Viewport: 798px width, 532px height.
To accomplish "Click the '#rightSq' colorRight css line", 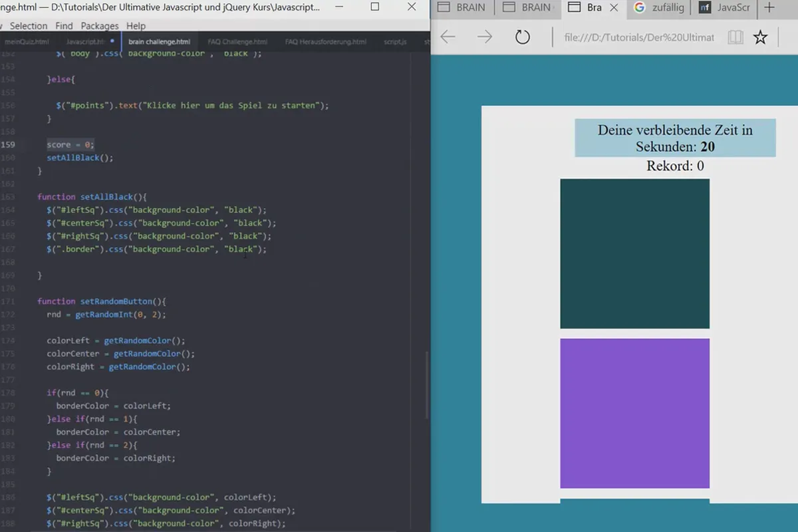I will [166, 523].
